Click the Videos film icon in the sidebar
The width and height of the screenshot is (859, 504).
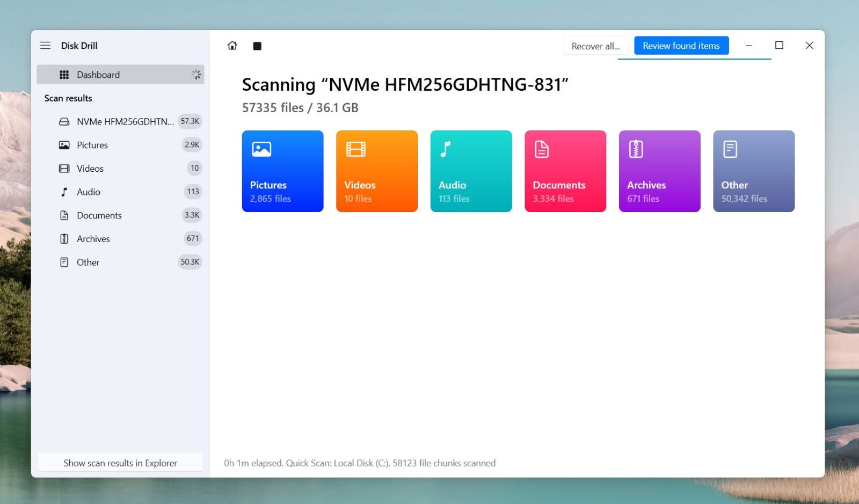pyautogui.click(x=64, y=168)
